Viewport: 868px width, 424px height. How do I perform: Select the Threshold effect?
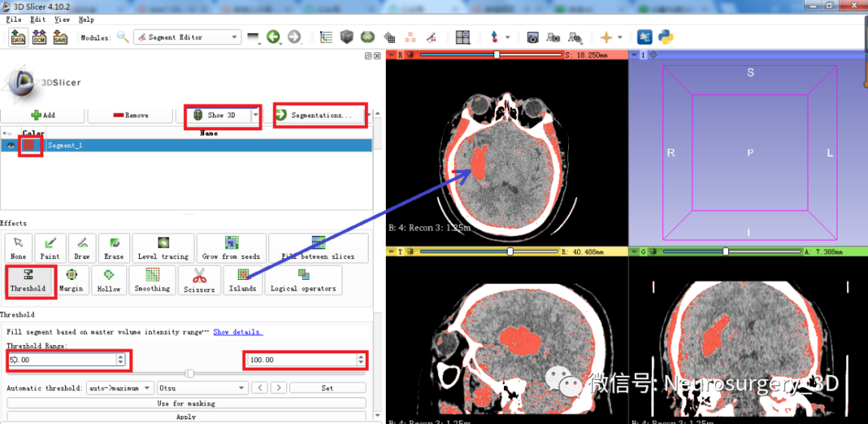click(x=28, y=281)
